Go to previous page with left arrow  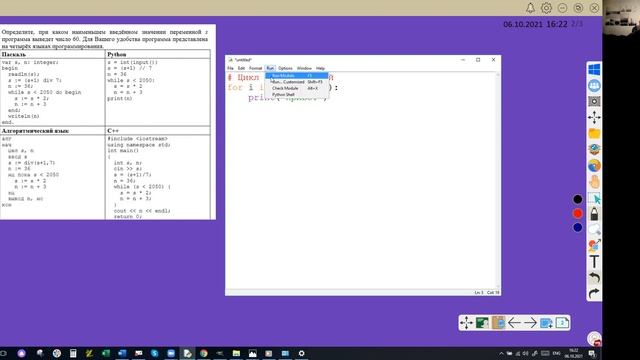[514, 323]
